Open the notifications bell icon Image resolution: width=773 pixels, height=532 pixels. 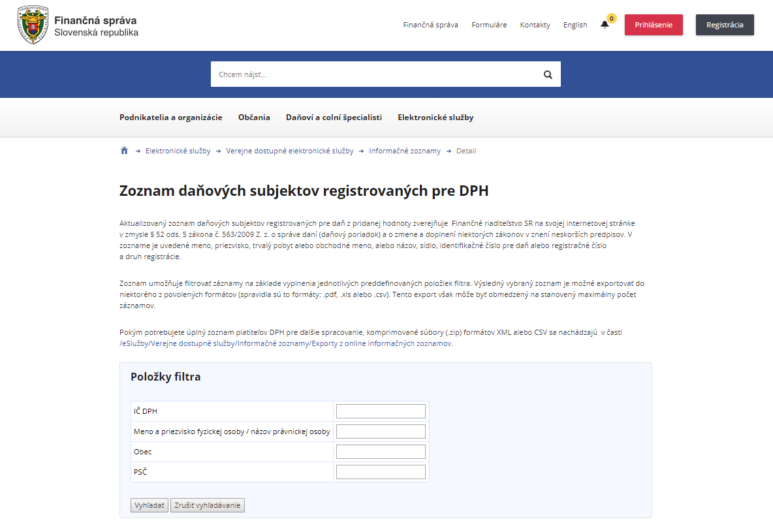point(605,25)
